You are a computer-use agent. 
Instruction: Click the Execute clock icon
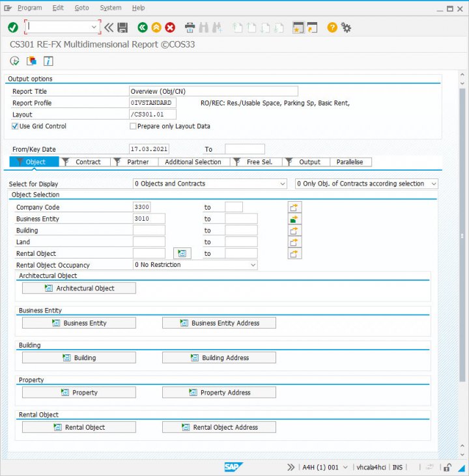[15, 61]
